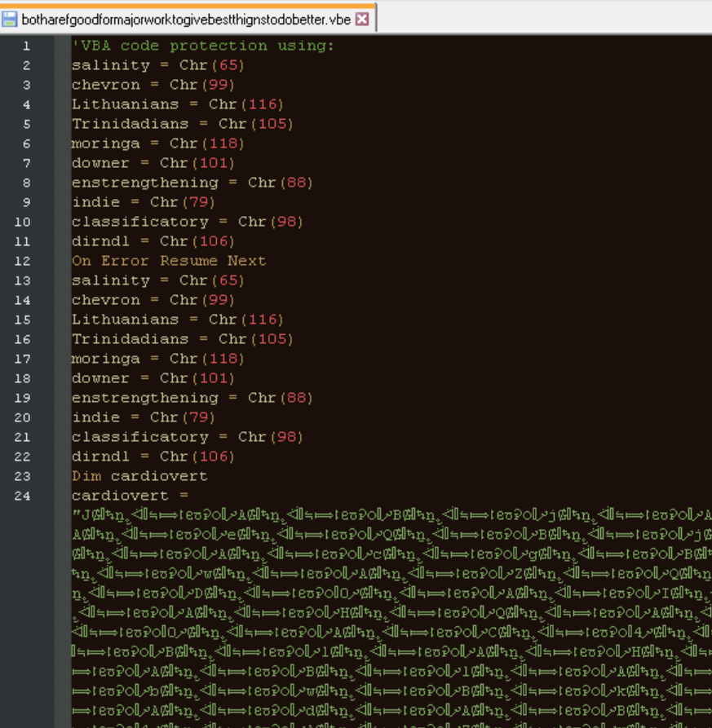
Task: Click line number 23 in the gutter
Action: point(22,476)
